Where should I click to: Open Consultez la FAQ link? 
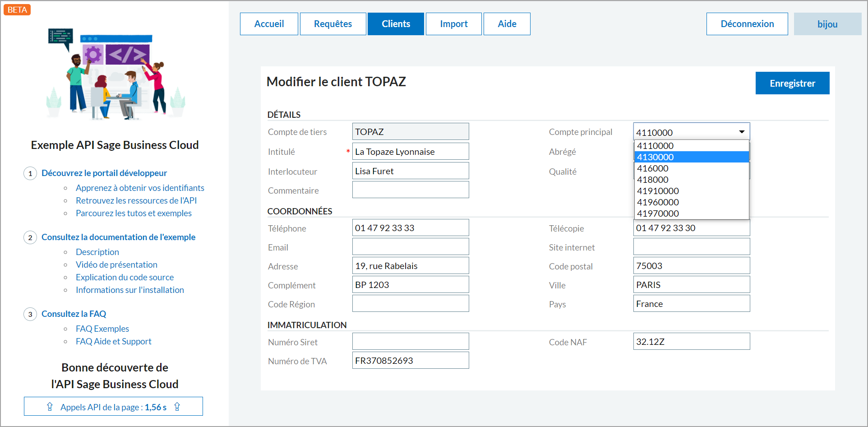[x=74, y=314]
